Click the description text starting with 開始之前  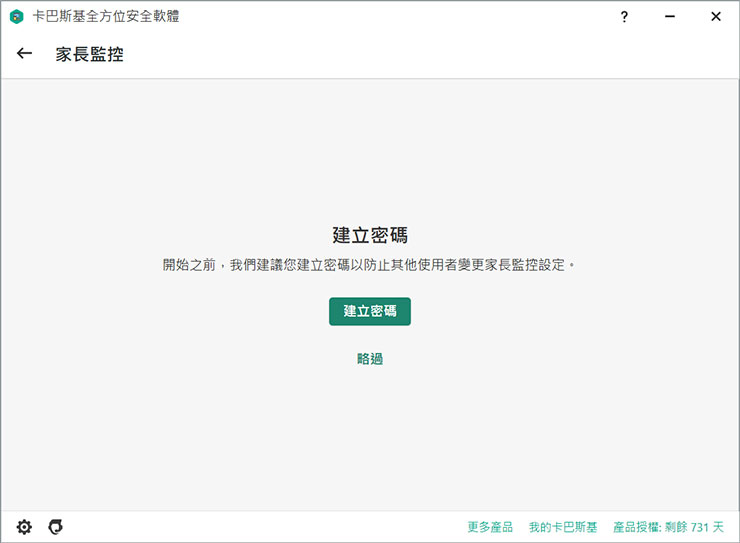click(369, 265)
